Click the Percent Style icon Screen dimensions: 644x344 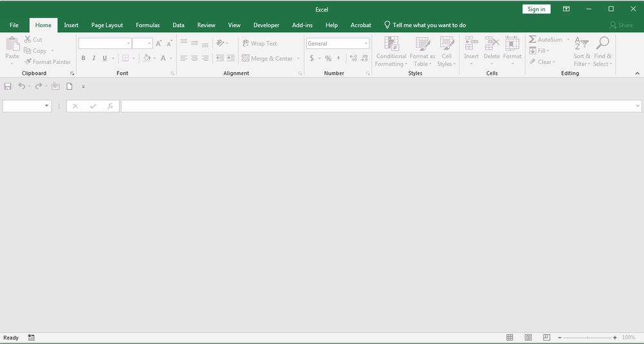(328, 58)
